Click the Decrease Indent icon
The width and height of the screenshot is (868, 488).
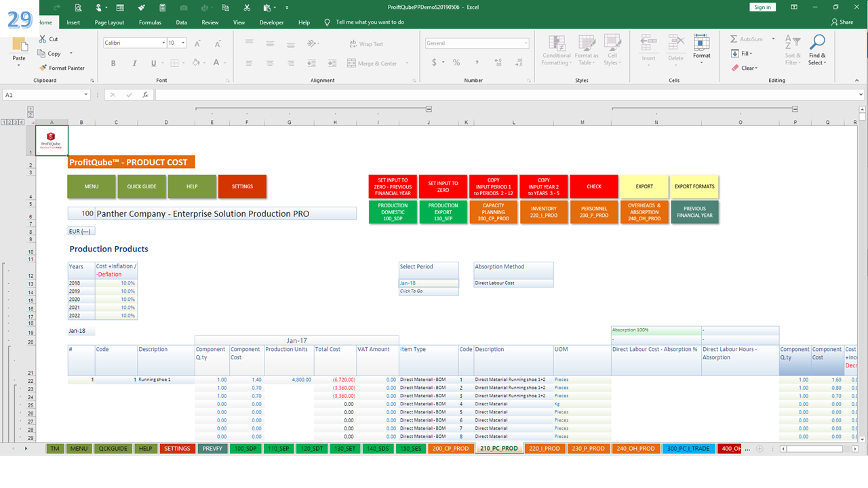tap(313, 63)
